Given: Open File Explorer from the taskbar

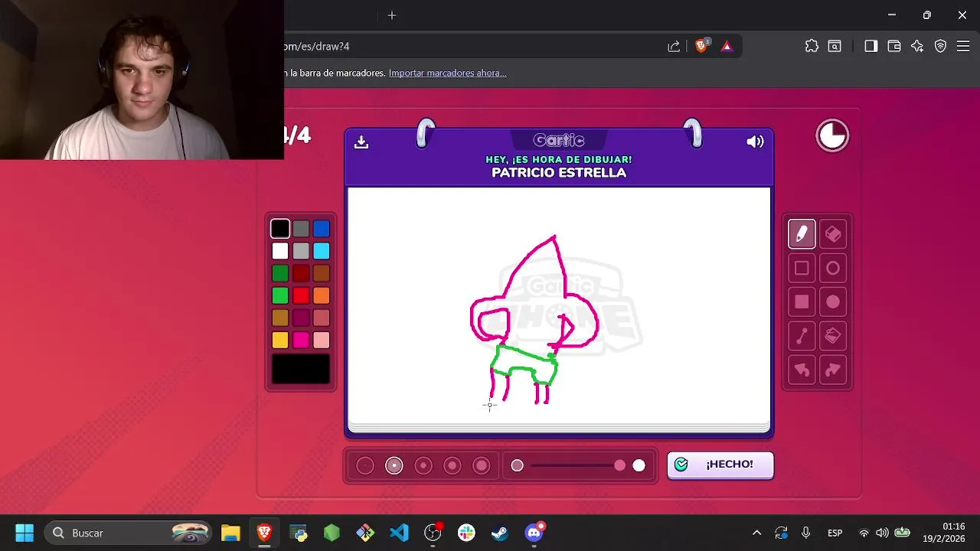Looking at the screenshot, I should pos(230,533).
